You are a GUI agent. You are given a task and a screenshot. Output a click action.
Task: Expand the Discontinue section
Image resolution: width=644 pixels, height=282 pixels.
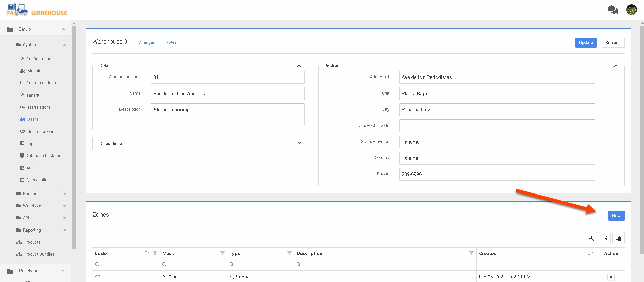point(299,143)
